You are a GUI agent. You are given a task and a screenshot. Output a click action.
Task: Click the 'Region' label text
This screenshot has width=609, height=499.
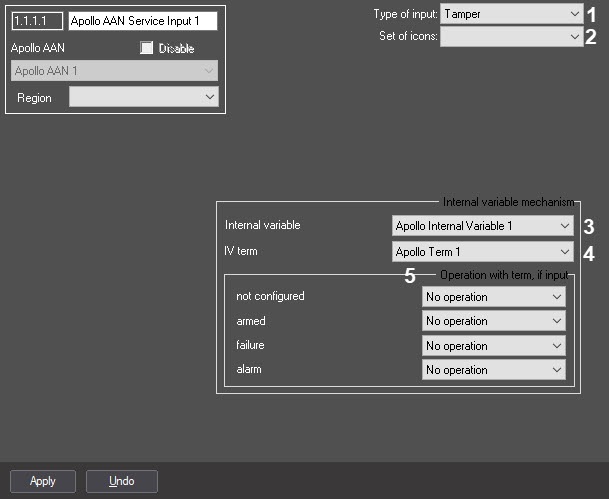pyautogui.click(x=33, y=97)
